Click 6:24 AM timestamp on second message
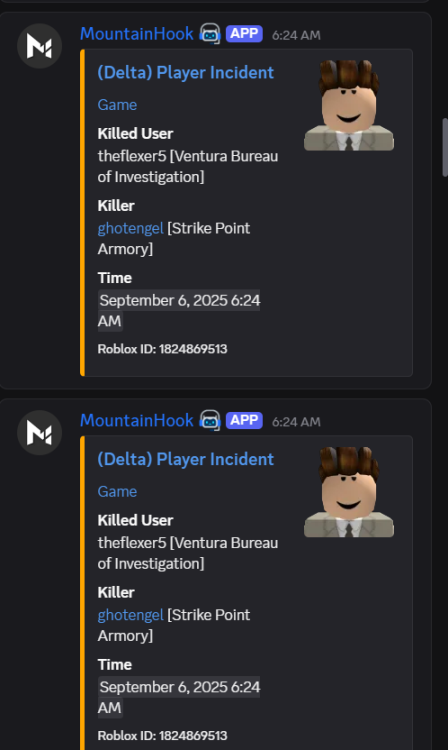This screenshot has height=750, width=448. (x=296, y=421)
